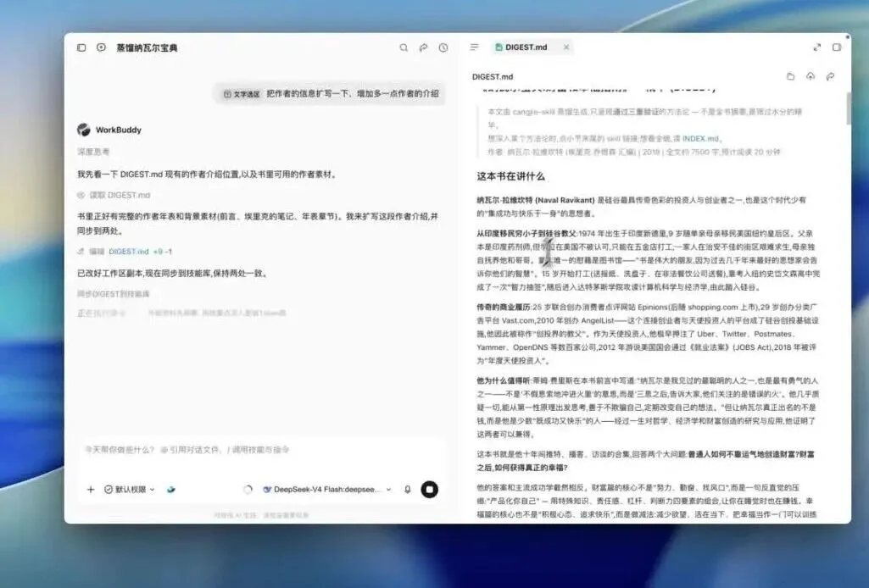Click bold text 他为什么值得听
Screen dimensions: 869x588
click(503, 380)
